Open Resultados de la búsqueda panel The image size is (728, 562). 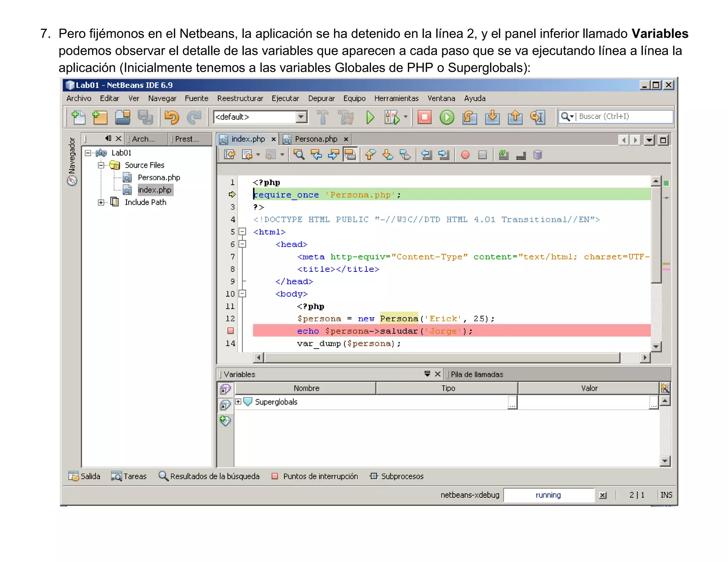209,476
